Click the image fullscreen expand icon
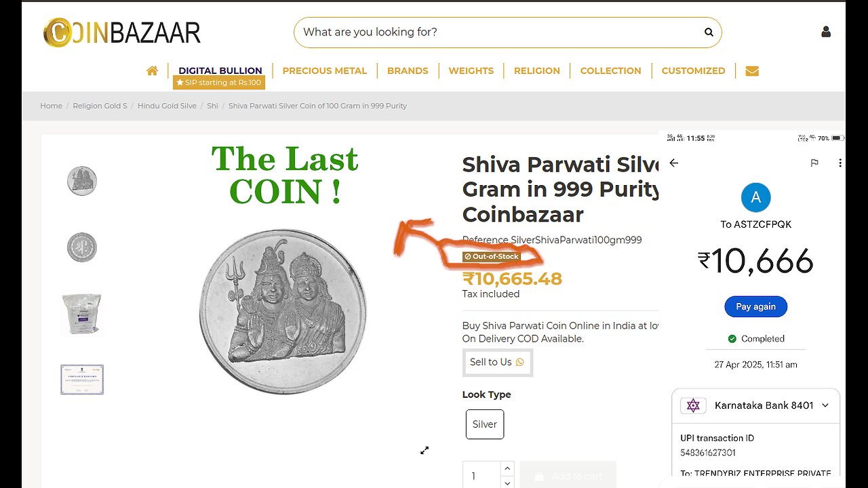The height and width of the screenshot is (488, 868). pyautogui.click(x=425, y=450)
